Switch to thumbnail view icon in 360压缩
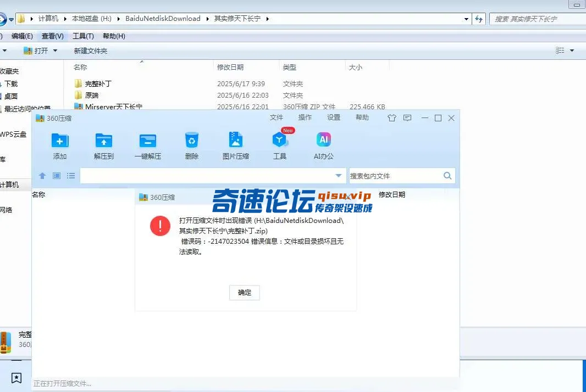 pyautogui.click(x=57, y=176)
